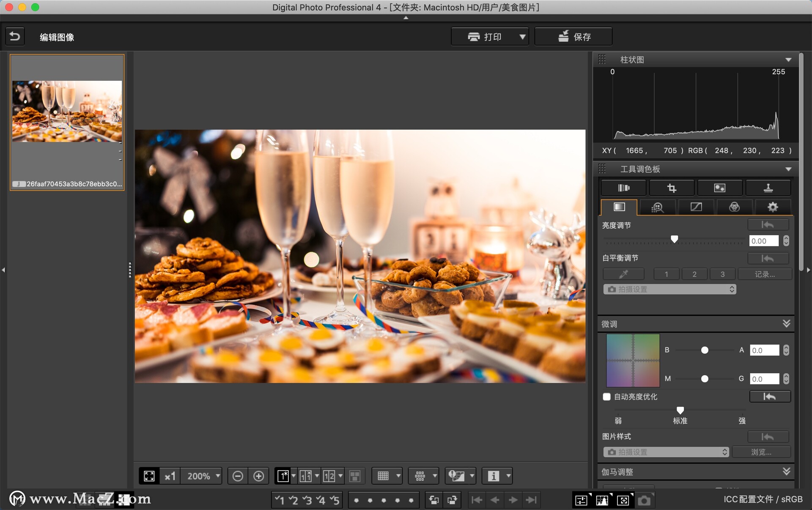Switch to the color adjustment circles tab
This screenshot has height=510, width=812.
(x=734, y=207)
